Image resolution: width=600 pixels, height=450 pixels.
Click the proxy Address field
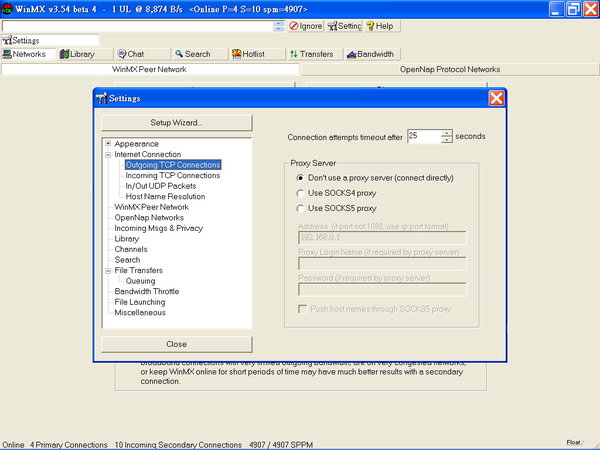point(382,238)
